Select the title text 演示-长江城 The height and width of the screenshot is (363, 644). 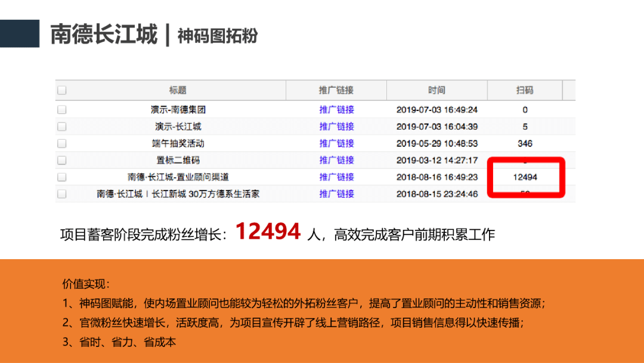(x=178, y=127)
